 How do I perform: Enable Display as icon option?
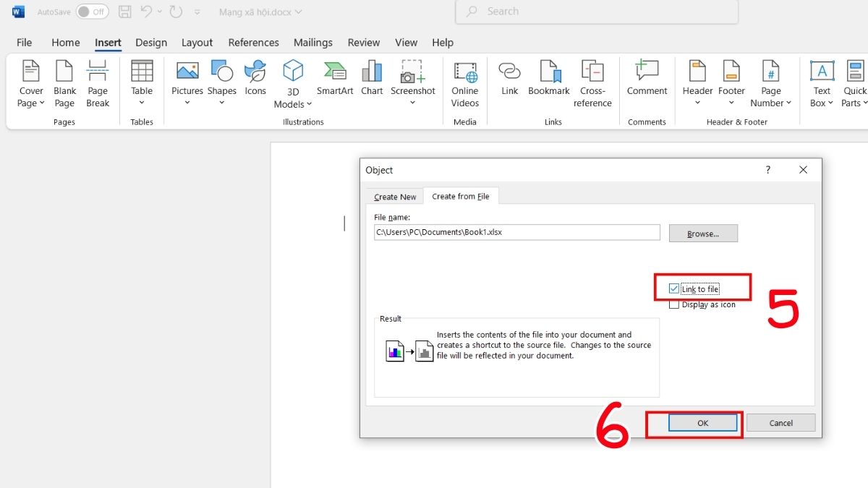tap(673, 304)
